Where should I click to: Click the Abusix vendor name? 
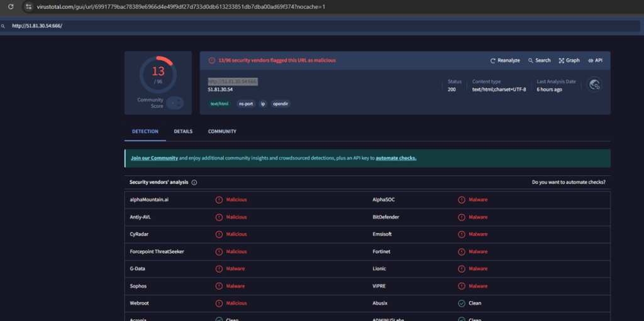click(380, 303)
